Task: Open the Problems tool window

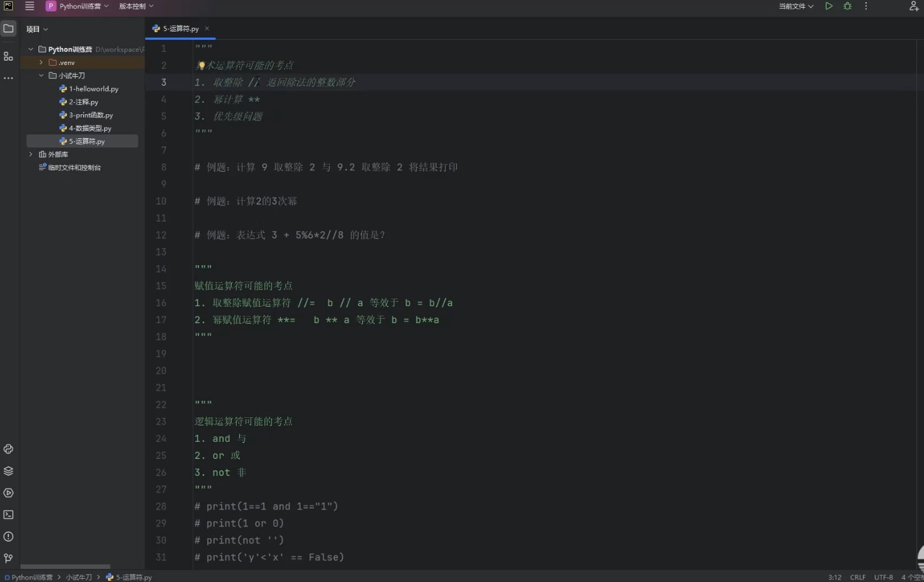Action: pyautogui.click(x=8, y=537)
